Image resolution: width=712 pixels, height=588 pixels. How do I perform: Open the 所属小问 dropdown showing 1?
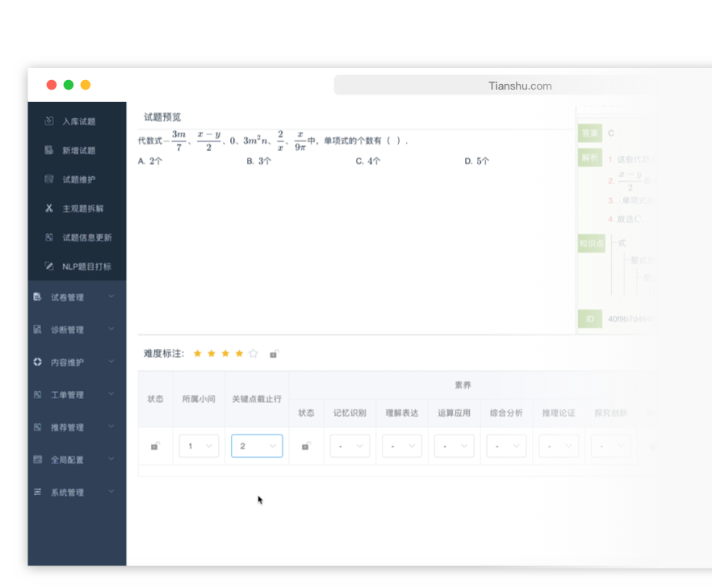pos(199,446)
